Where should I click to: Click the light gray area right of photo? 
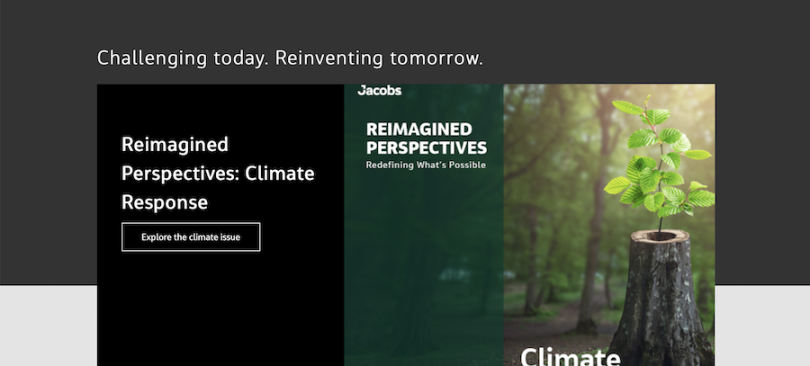tap(762, 325)
